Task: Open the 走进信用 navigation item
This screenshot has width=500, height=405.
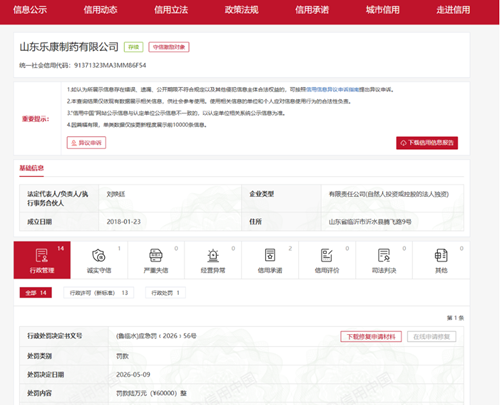Action: (x=453, y=10)
